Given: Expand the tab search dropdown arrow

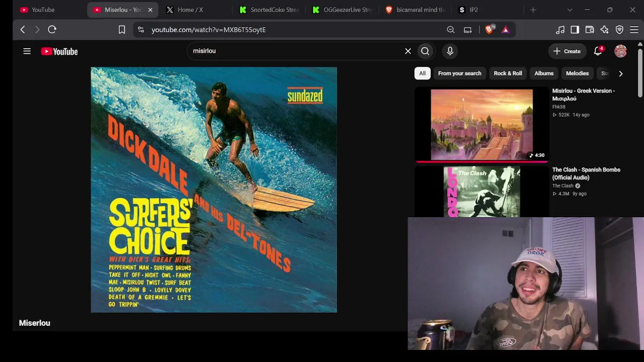Looking at the screenshot, I should tap(570, 10).
